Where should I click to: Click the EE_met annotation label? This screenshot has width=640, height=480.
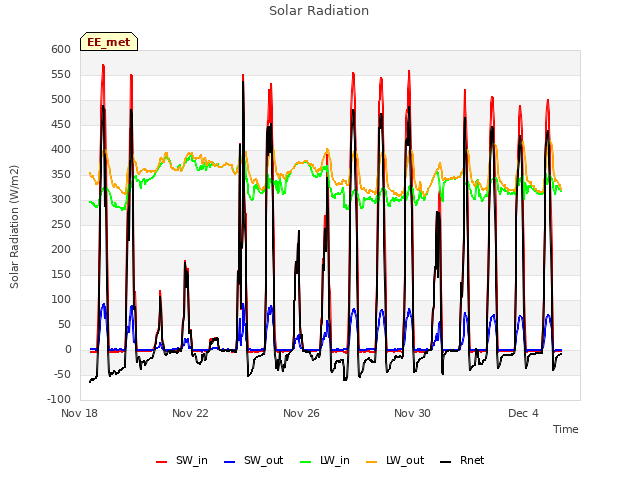109,42
